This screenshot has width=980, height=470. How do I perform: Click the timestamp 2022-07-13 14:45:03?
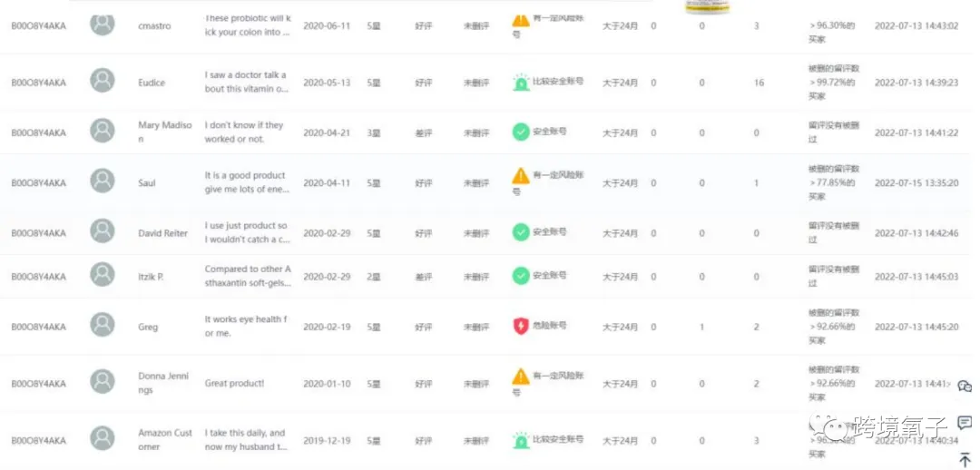[x=916, y=276]
